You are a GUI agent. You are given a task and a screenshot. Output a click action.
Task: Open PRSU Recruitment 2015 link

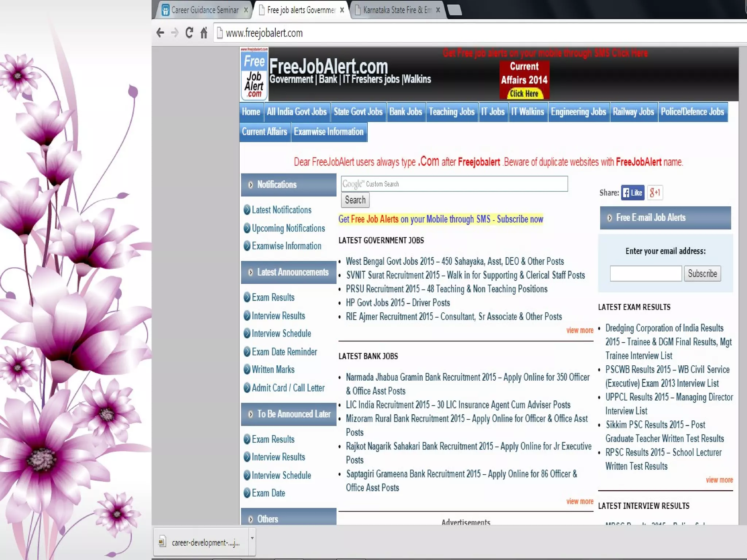[x=446, y=289]
